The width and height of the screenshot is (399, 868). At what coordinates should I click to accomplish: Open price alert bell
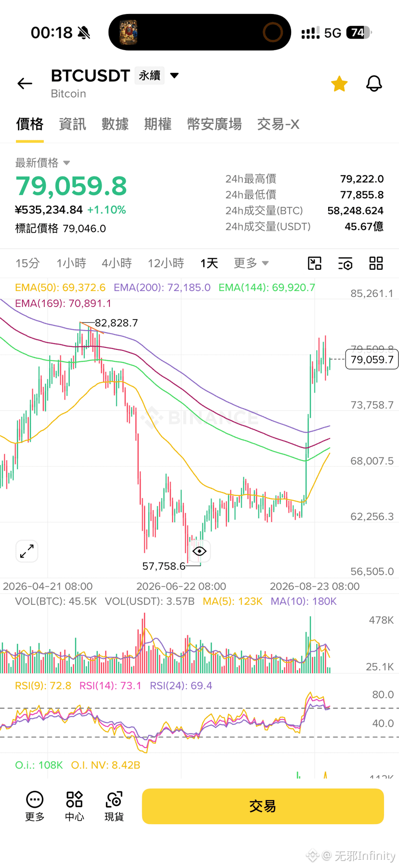tap(374, 83)
